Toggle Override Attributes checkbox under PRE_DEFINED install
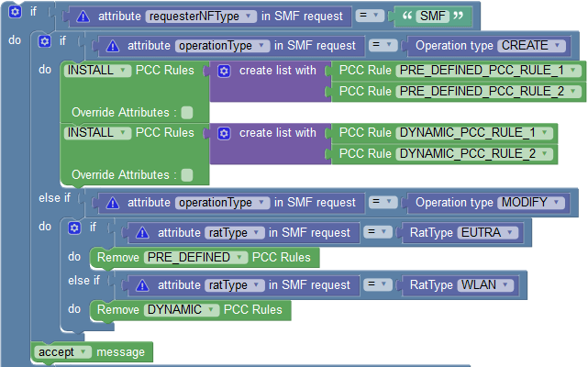The width and height of the screenshot is (588, 367). pyautogui.click(x=187, y=112)
